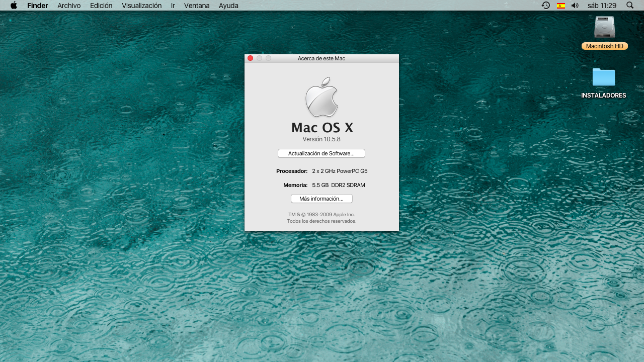Click the Actualización de Software button
644x362 pixels.
click(321, 153)
